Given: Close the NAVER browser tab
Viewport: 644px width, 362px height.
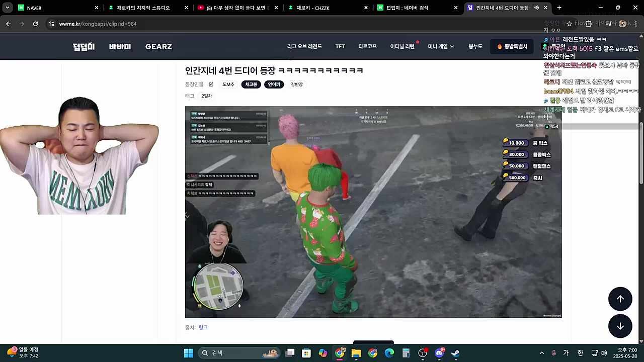Looking at the screenshot, I should pyautogui.click(x=96, y=8).
